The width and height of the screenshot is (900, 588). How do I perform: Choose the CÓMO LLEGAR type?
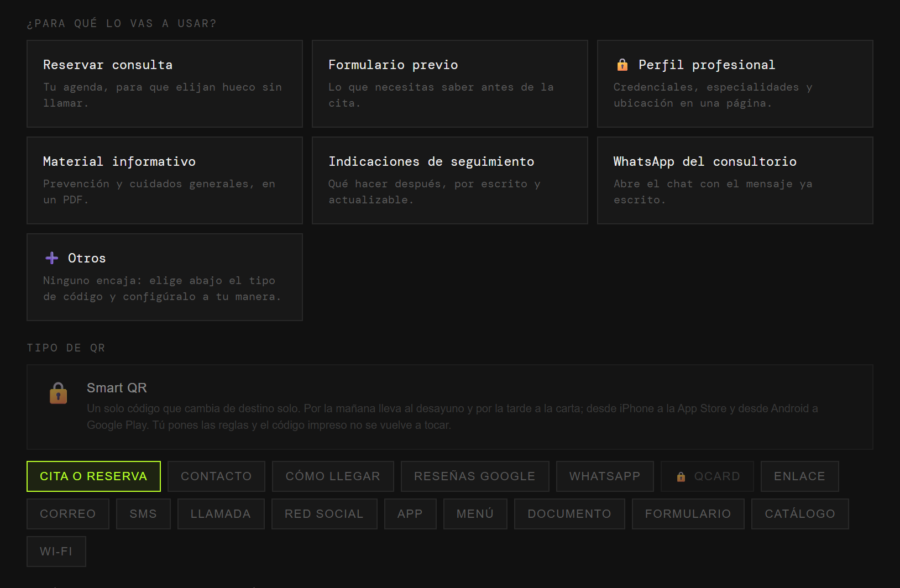click(333, 476)
